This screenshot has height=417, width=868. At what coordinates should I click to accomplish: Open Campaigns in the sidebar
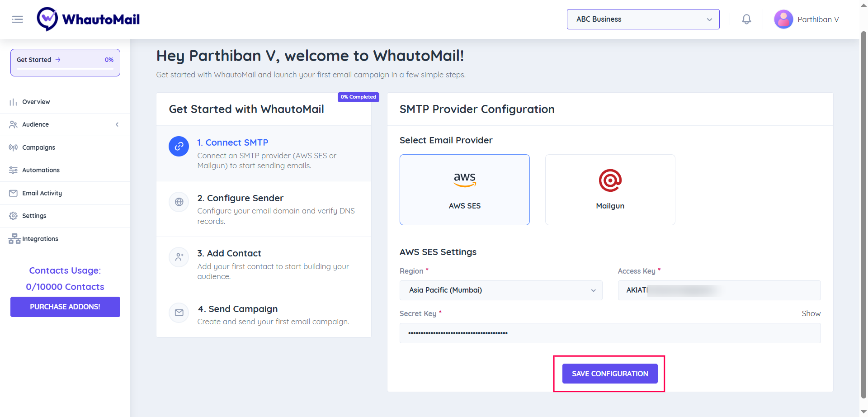tap(39, 147)
